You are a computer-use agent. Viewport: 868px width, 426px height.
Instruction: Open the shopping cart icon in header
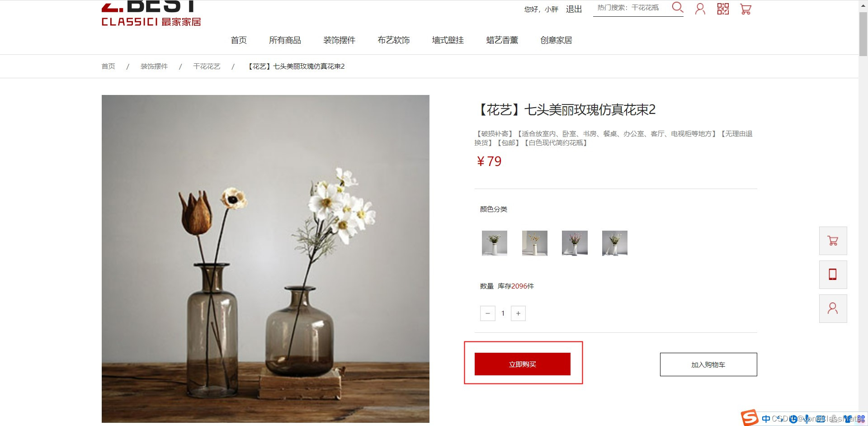click(745, 9)
